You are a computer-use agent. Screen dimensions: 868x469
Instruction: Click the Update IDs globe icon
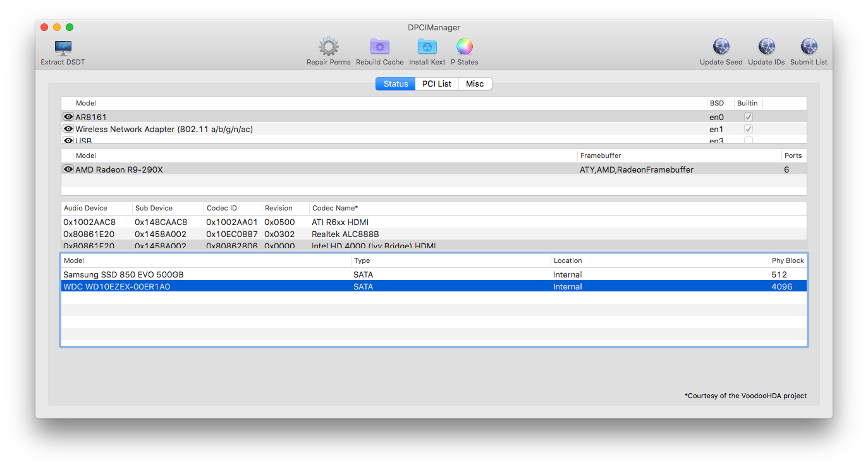coord(767,47)
